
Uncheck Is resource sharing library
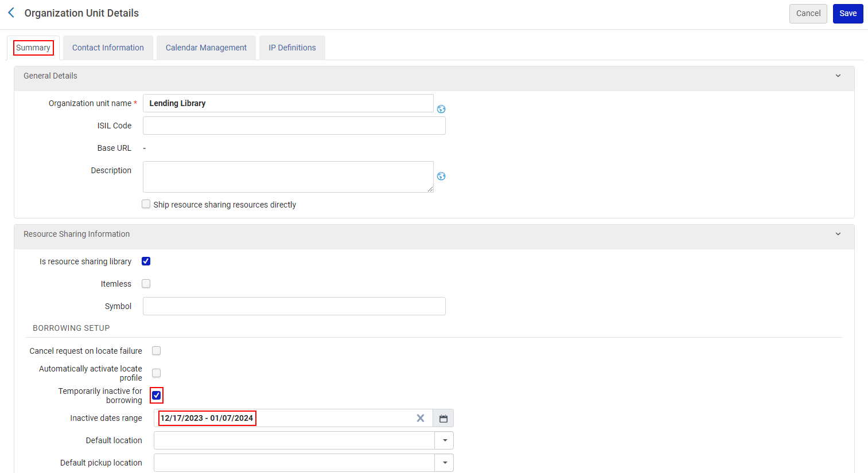coord(146,261)
